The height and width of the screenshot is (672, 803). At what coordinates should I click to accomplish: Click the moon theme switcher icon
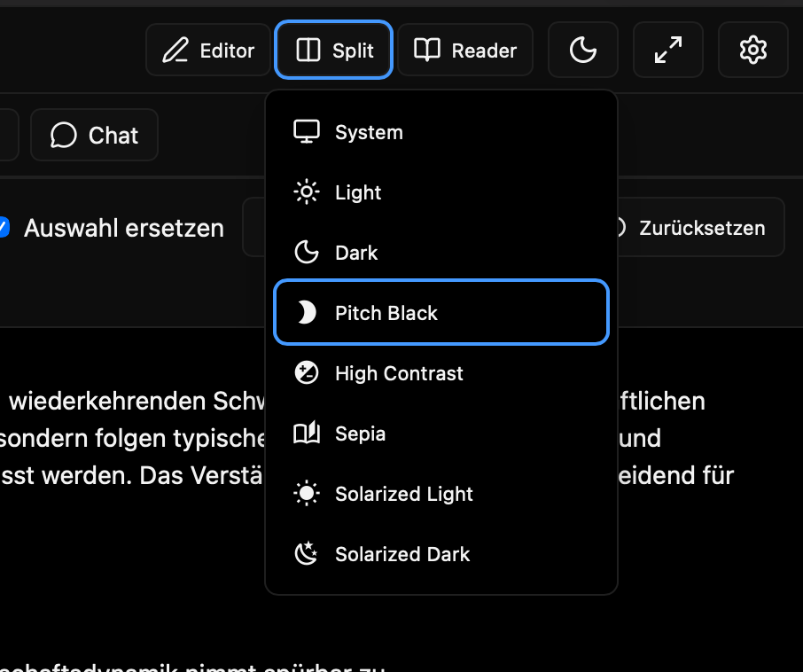tap(582, 51)
